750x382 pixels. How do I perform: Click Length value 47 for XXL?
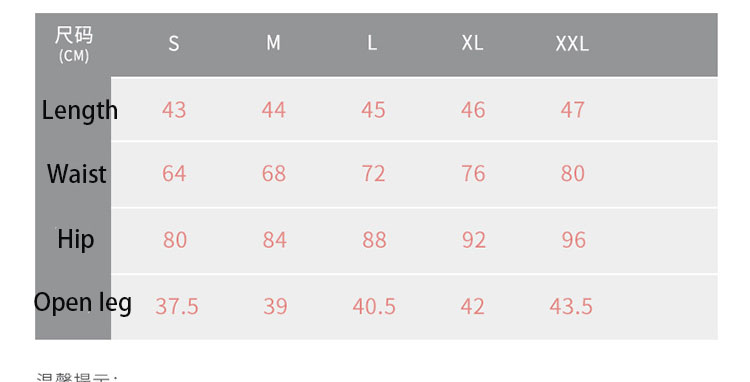573,110
